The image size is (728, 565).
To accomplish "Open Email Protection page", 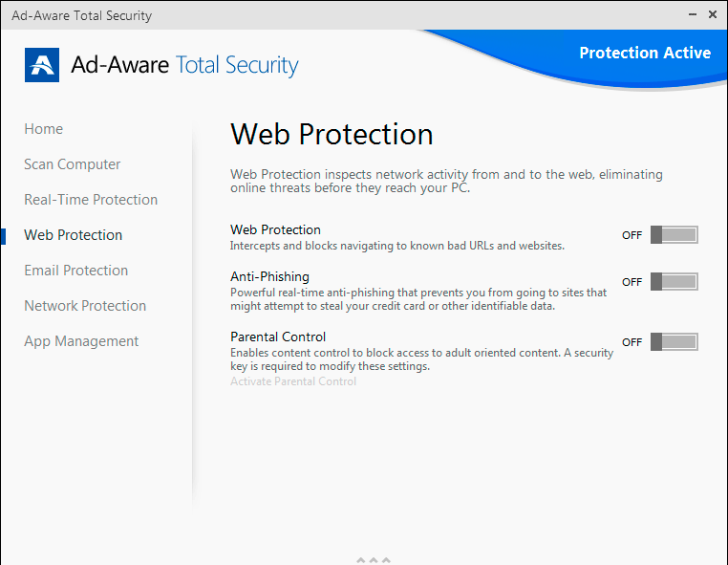I will click(76, 271).
